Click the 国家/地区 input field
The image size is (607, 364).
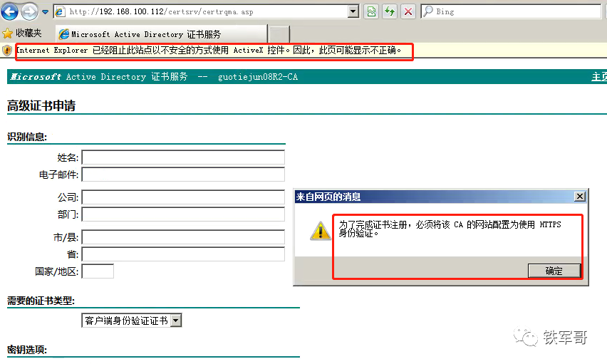coord(98,271)
